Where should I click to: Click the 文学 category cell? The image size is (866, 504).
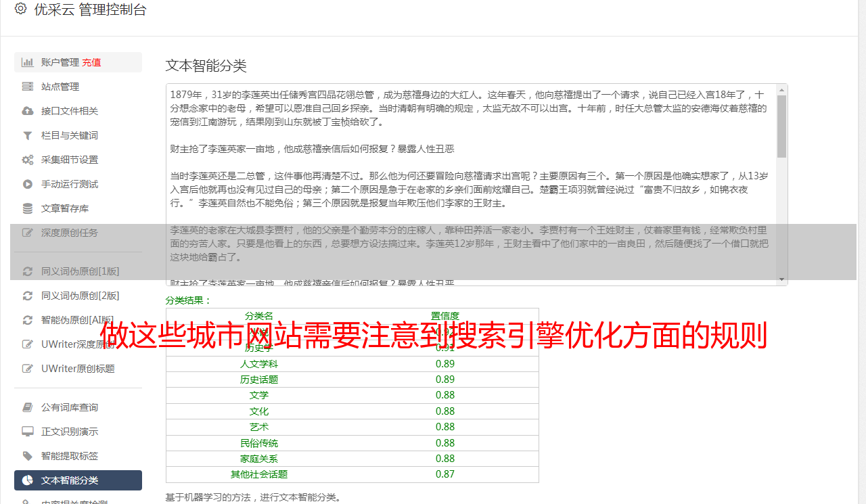click(x=259, y=395)
